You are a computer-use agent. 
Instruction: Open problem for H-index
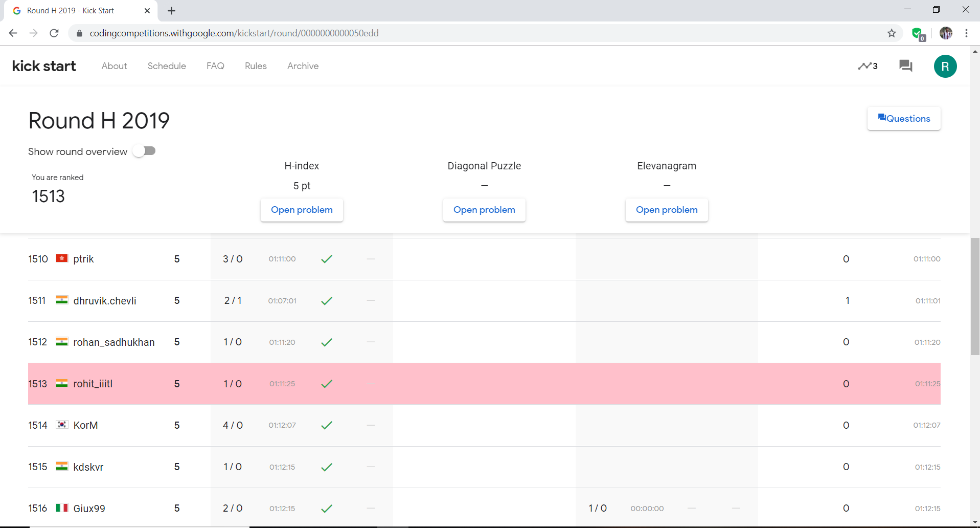302,210
